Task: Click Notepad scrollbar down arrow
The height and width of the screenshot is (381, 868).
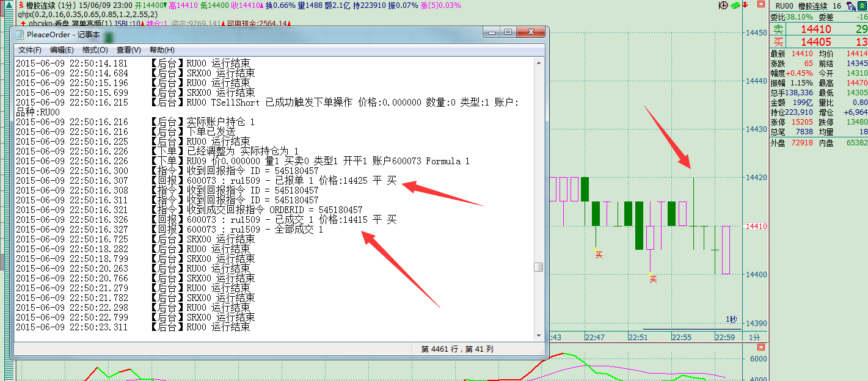Action: [x=538, y=335]
